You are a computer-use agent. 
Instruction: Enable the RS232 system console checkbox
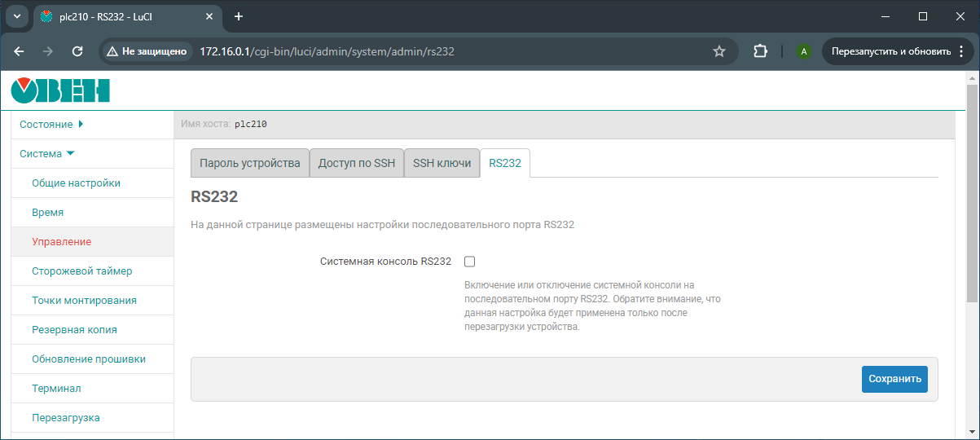(x=469, y=262)
